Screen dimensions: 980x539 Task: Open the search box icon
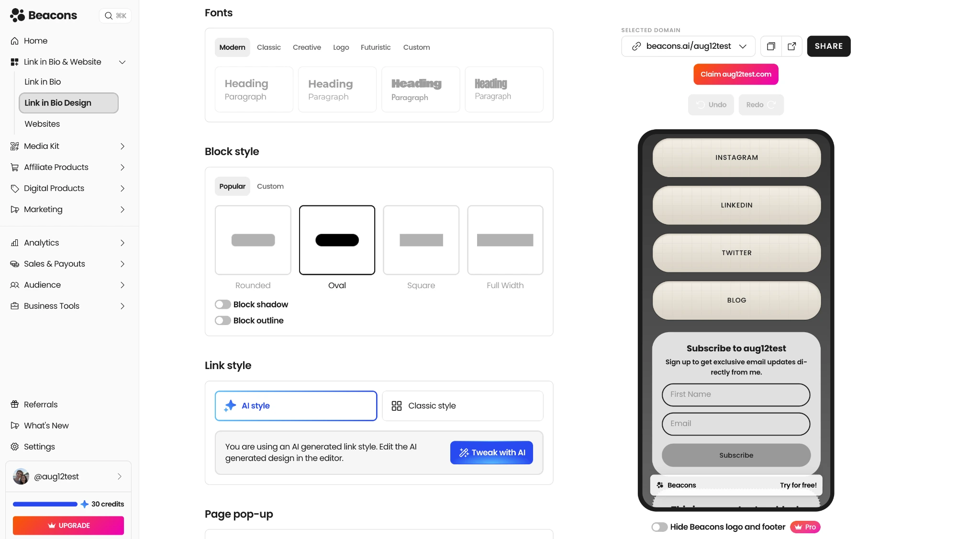click(109, 16)
